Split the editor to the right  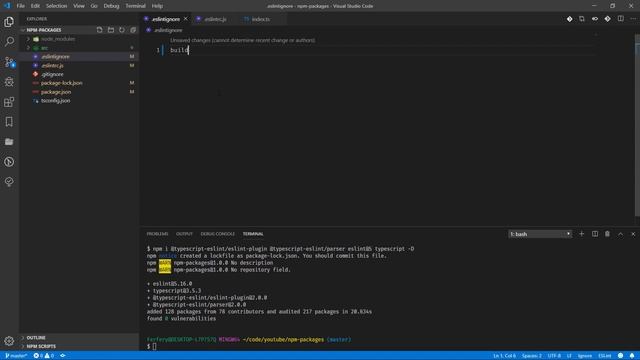point(620,19)
